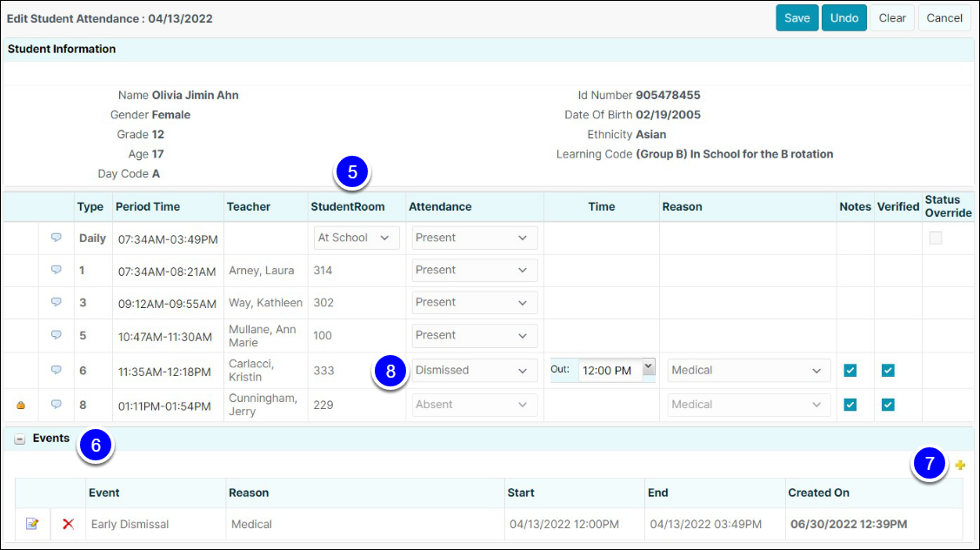Add a new event with the plus icon
Screen dimensions: 980x550
coord(960,465)
